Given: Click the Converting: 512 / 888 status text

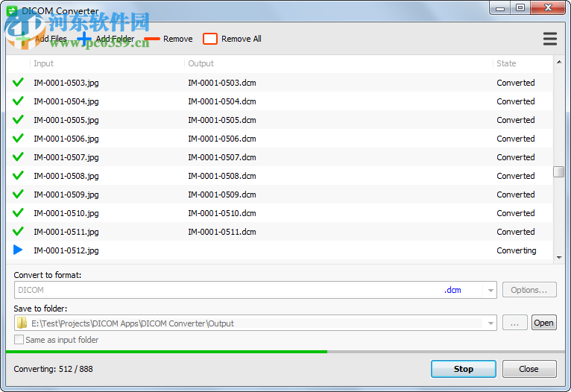Looking at the screenshot, I should tap(53, 369).
